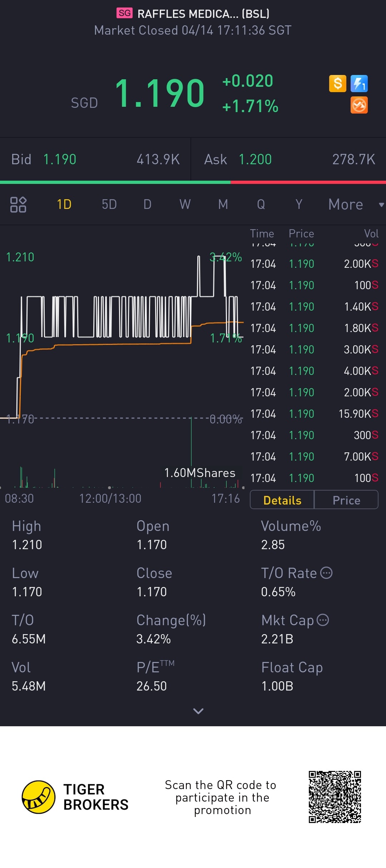Tap the High value 1.210
386x868 pixels.
point(27,545)
